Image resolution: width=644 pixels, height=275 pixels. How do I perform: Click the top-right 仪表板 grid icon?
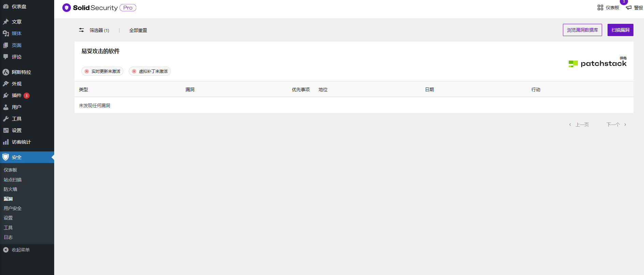600,7
